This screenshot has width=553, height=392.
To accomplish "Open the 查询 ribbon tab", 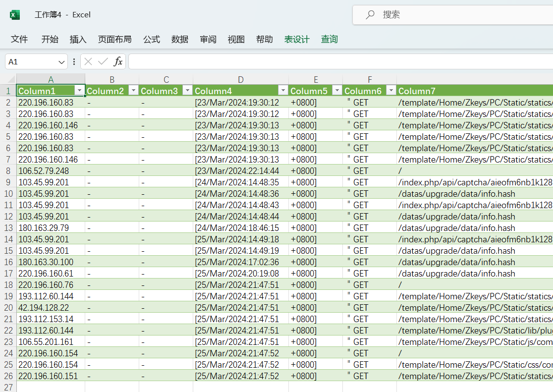I will point(330,39).
